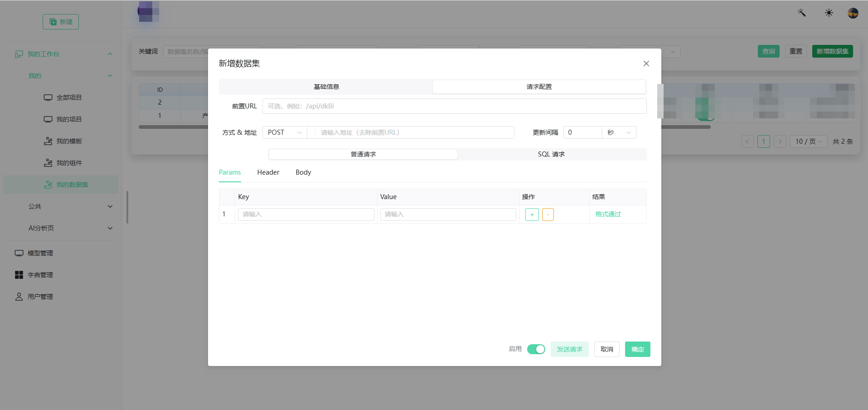Focus the 前置URL input field
Image resolution: width=868 pixels, height=410 pixels.
[455, 106]
